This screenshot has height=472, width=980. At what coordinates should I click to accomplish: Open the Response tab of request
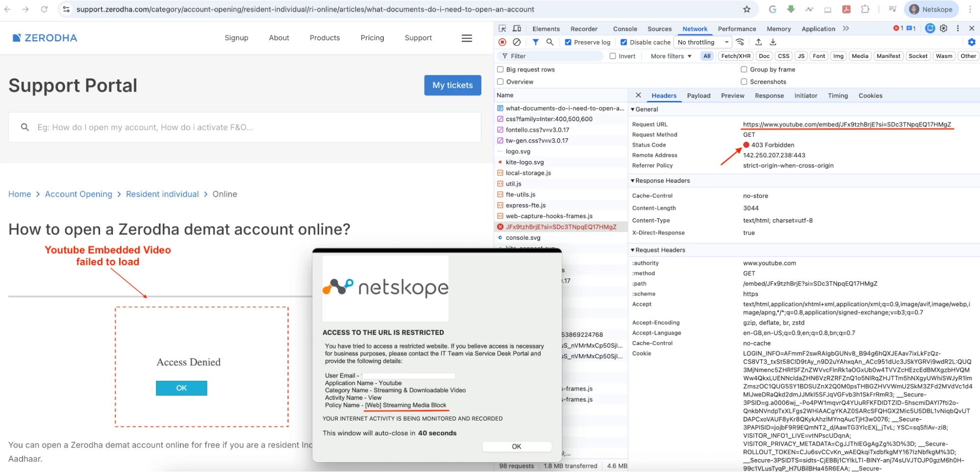(769, 96)
